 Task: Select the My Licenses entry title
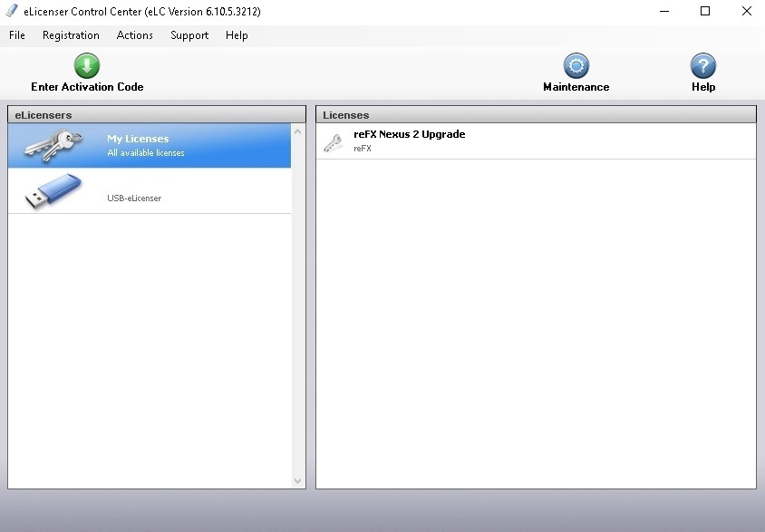(138, 139)
